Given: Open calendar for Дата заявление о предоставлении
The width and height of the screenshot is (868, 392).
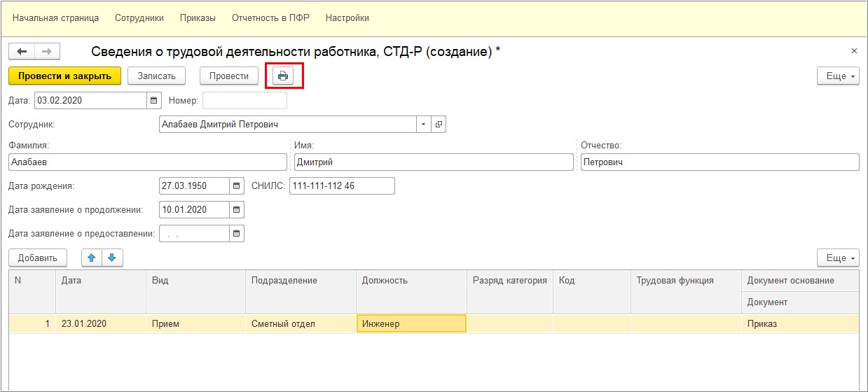Looking at the screenshot, I should (x=237, y=233).
